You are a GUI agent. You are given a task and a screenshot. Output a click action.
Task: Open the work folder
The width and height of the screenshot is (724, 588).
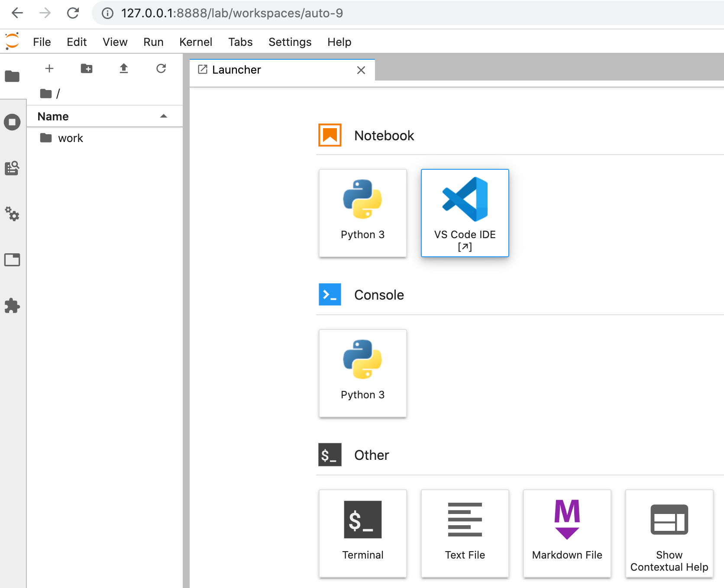pos(105,138)
